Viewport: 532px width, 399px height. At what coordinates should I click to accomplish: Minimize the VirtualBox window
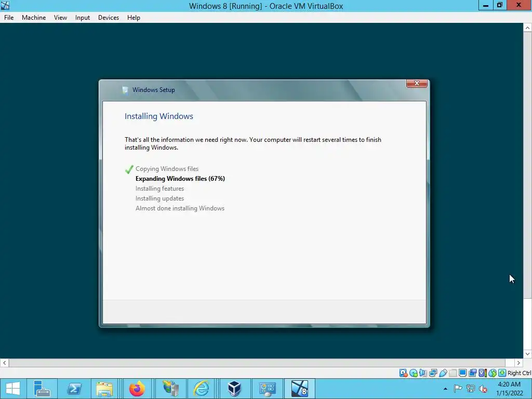pos(486,5)
